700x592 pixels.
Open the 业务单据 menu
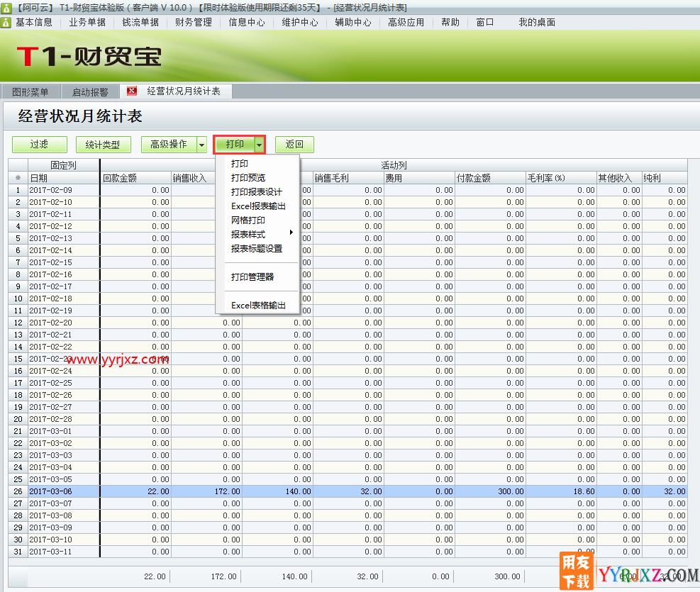[87, 22]
